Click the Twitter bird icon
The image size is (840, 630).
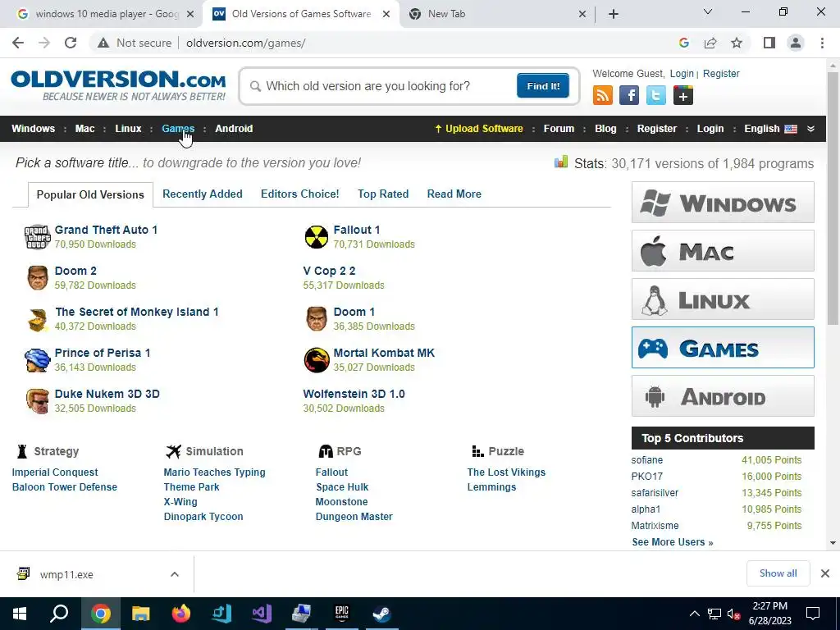coord(655,95)
